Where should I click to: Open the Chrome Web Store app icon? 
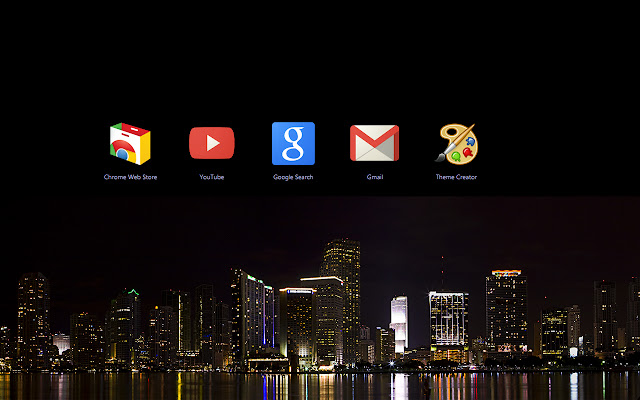(x=130, y=144)
